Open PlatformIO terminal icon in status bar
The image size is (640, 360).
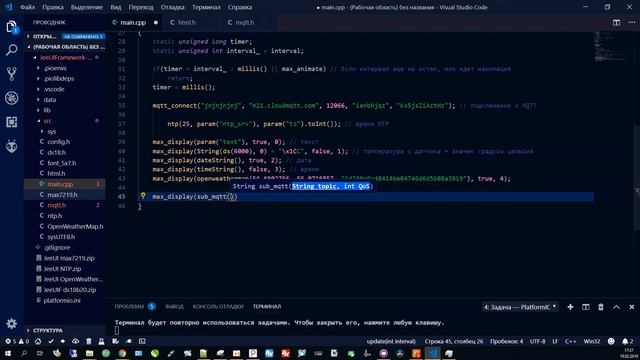(x=142, y=341)
